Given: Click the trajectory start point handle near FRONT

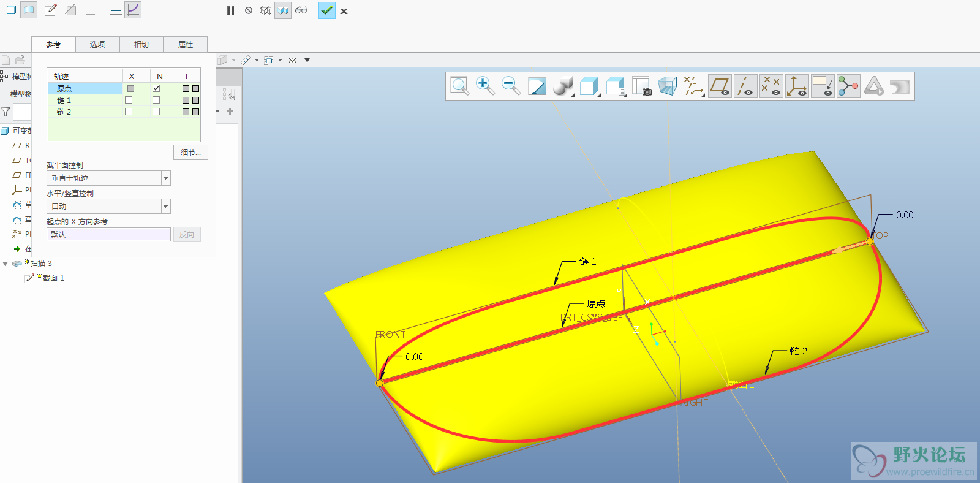Looking at the screenshot, I should 380,383.
